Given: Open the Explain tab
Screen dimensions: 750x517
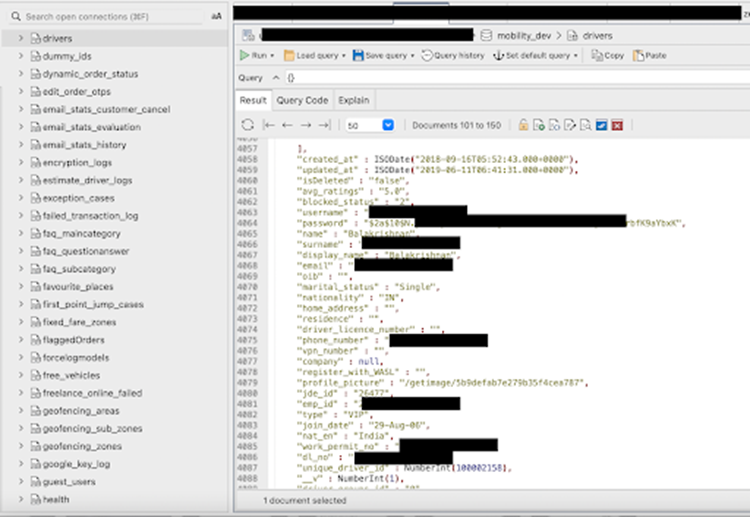Looking at the screenshot, I should [x=353, y=101].
